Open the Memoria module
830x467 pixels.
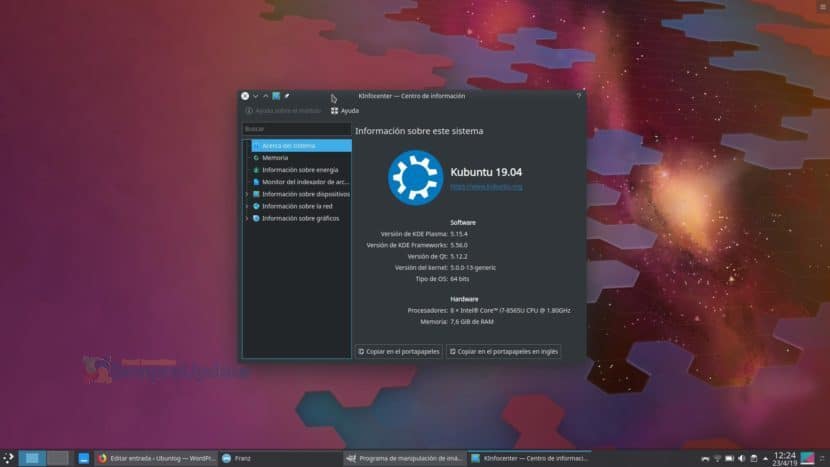click(275, 158)
